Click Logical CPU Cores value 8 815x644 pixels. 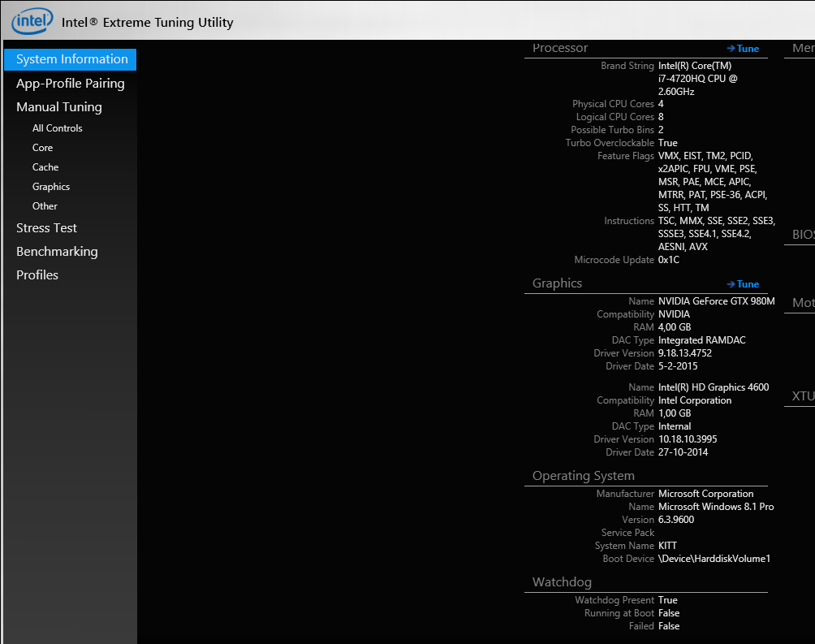click(661, 117)
